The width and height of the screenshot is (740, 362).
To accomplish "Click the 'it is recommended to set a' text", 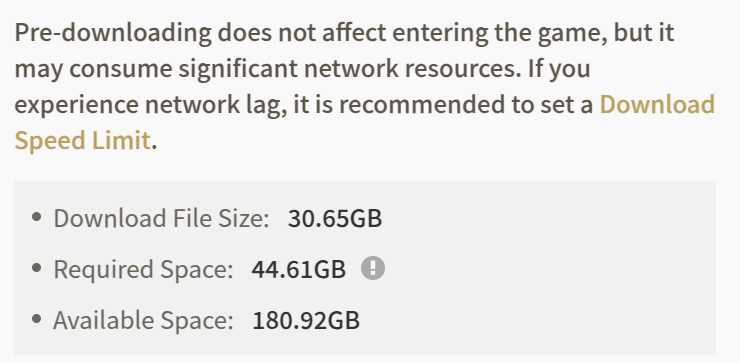I will [443, 104].
